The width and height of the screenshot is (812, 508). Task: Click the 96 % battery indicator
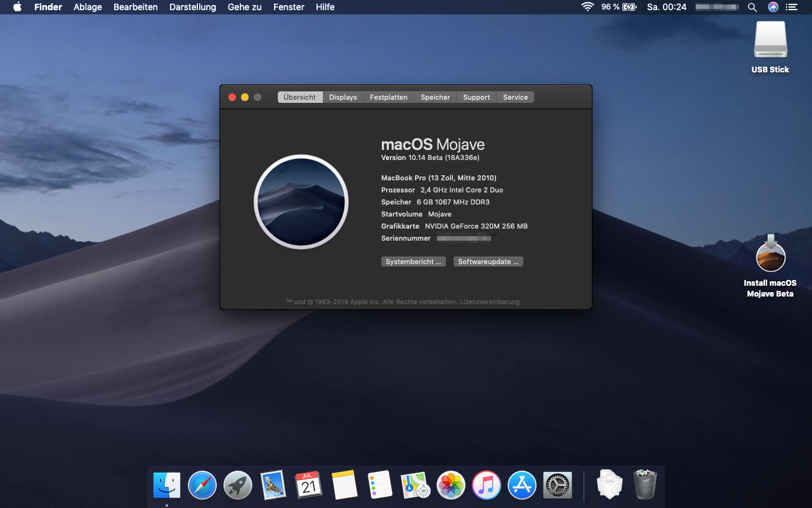coord(619,7)
